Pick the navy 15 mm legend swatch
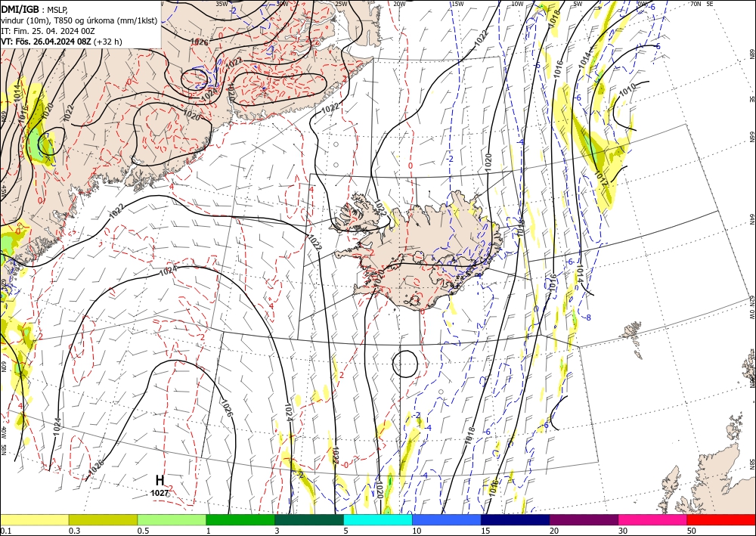 (516, 519)
